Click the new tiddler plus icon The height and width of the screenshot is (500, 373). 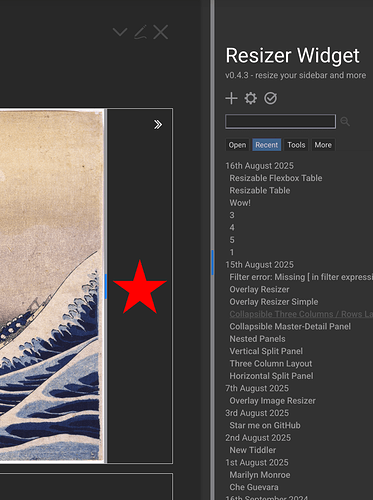pyautogui.click(x=231, y=98)
